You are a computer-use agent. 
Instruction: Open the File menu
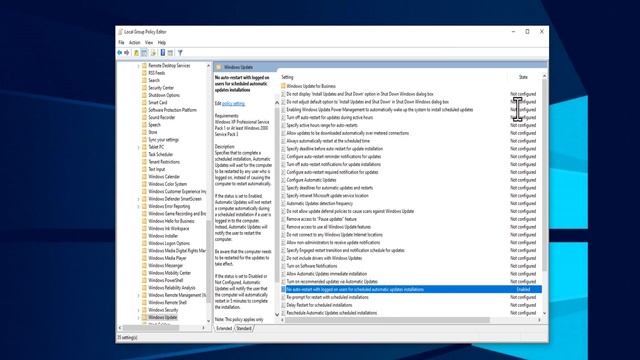point(121,42)
